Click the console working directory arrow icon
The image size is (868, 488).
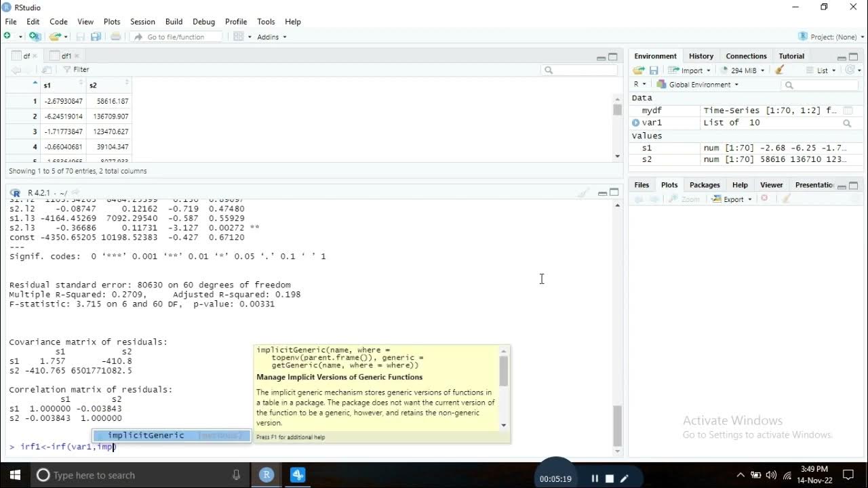(x=75, y=193)
